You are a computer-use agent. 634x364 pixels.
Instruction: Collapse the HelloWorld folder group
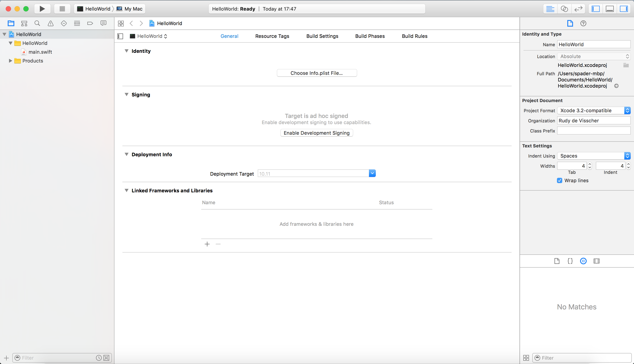coord(11,43)
